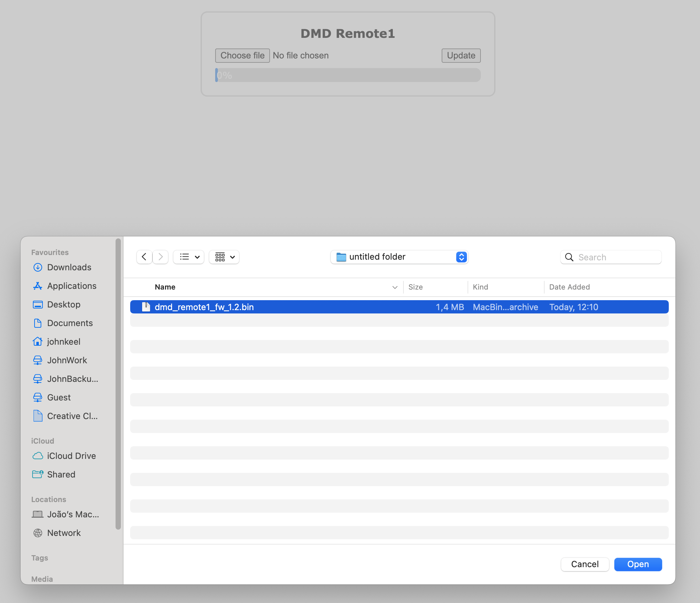Image resolution: width=700 pixels, height=603 pixels.
Task: Click the firmware upload progress bar
Action: pos(348,75)
